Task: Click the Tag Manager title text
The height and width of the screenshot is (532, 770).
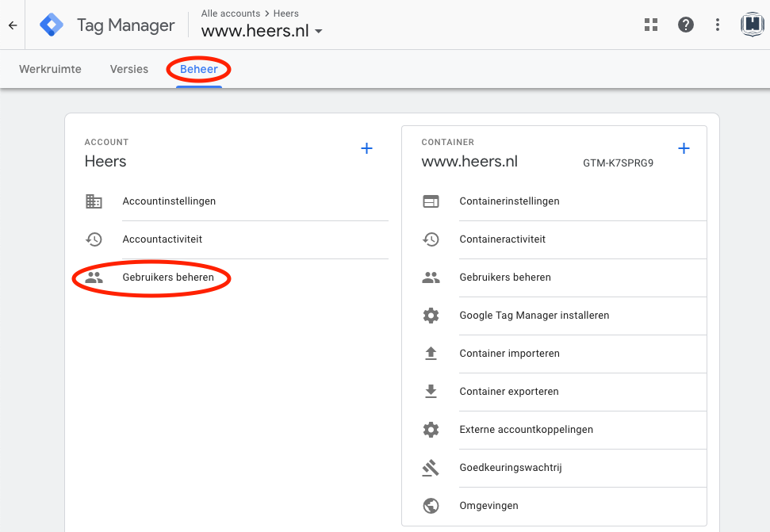Action: [x=126, y=25]
